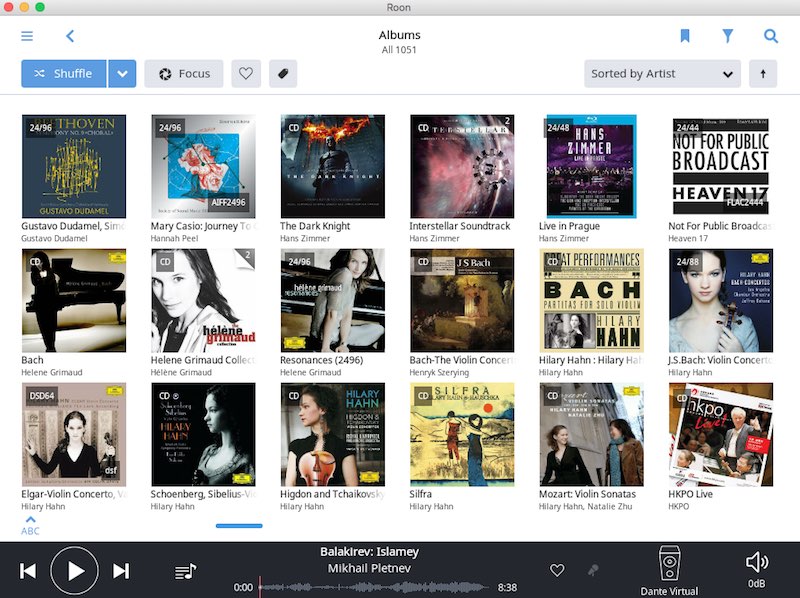Open the filter funnel icon
Viewport: 800px width, 598px height.
point(728,36)
